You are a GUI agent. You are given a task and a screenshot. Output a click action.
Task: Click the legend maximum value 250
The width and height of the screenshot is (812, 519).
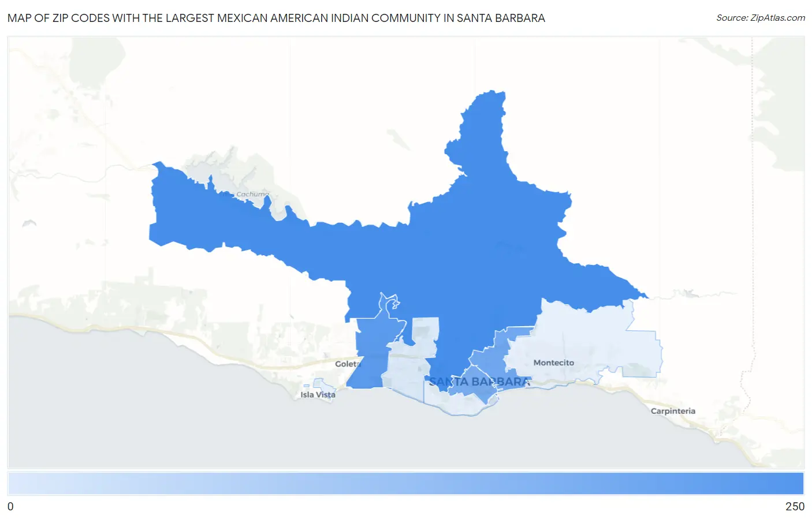tap(795, 506)
